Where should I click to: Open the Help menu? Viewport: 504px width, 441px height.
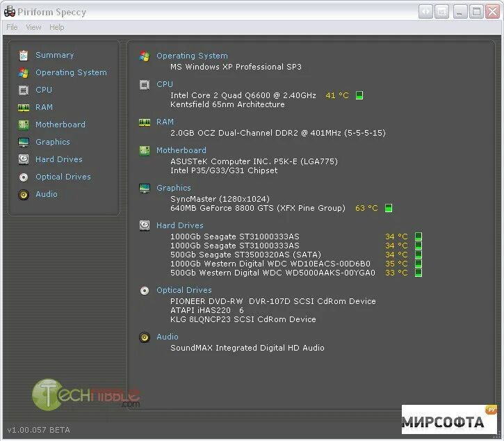click(x=57, y=27)
